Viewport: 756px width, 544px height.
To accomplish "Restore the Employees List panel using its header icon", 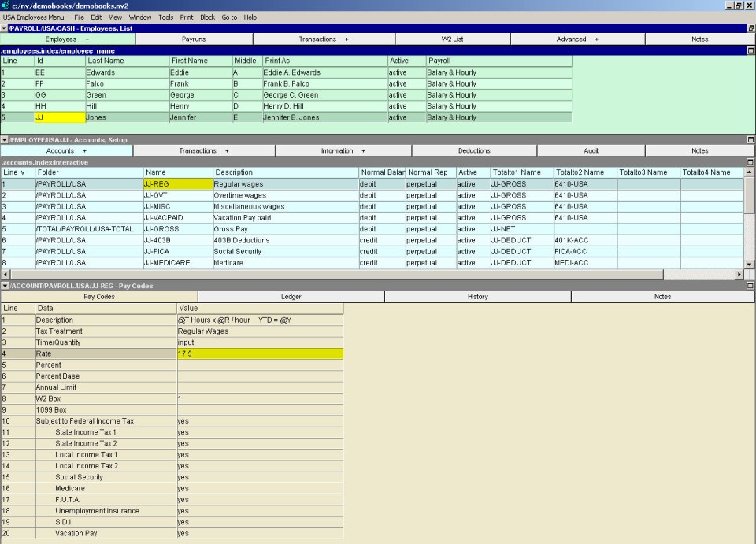I will 750,28.
